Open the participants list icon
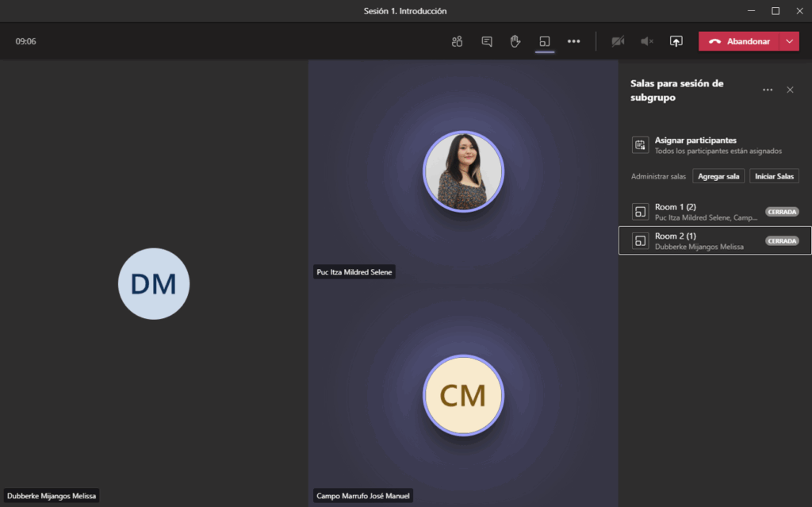Viewport: 812px width, 507px height. [x=457, y=41]
